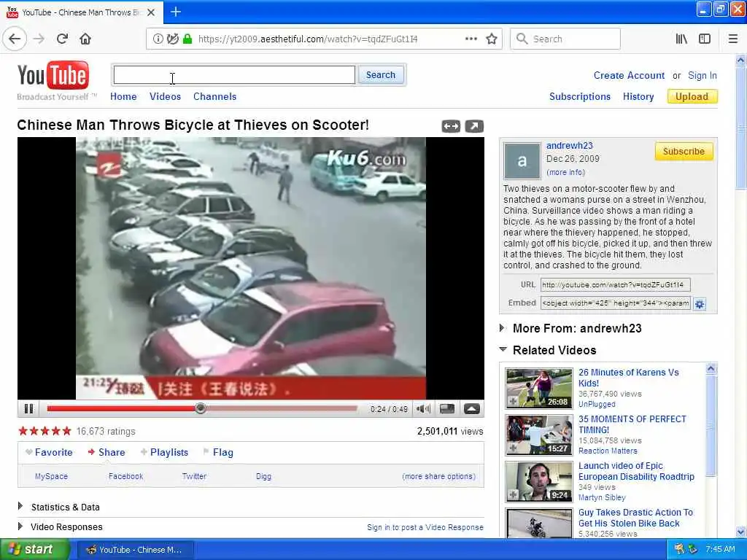Bookmark this page with the star icon
The width and height of the screenshot is (747, 560).
(x=492, y=39)
